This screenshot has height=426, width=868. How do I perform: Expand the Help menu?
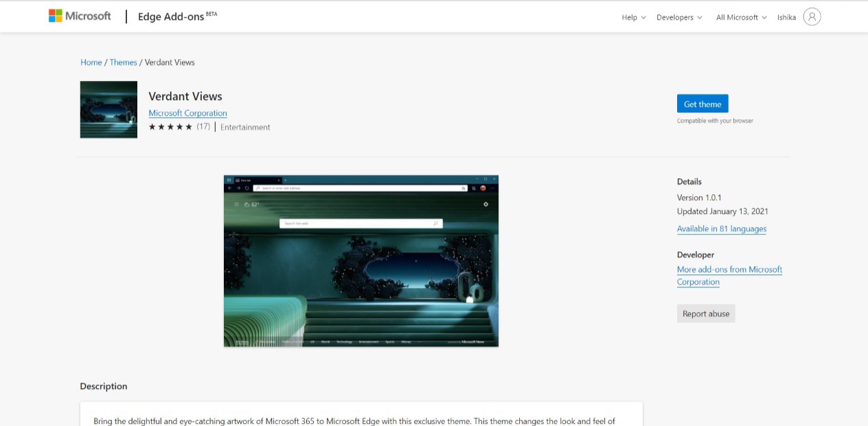pos(634,17)
